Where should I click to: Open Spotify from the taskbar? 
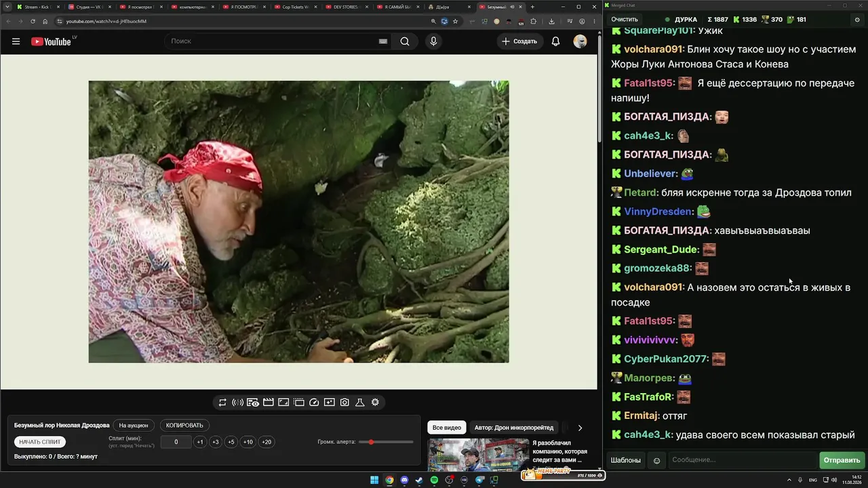(x=435, y=481)
